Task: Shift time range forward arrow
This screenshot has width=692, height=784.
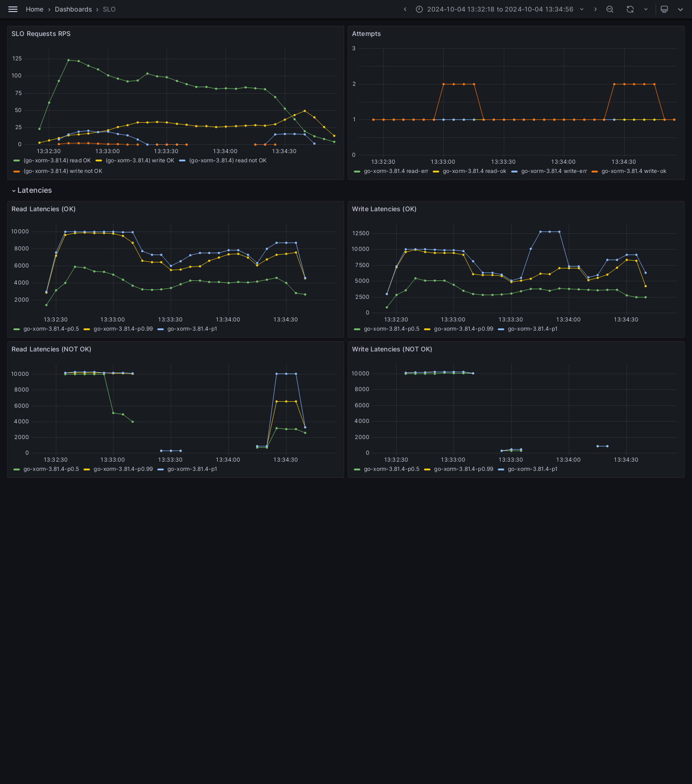Action: click(x=596, y=9)
